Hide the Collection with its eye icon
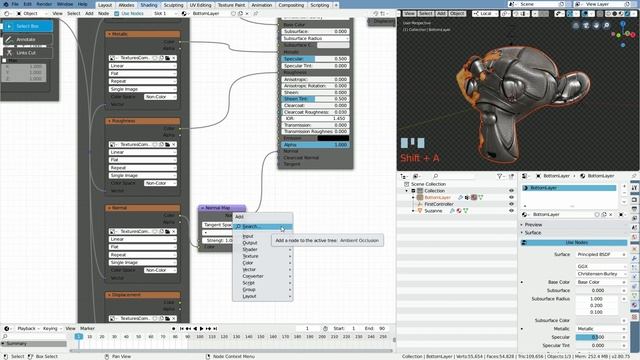This screenshot has height=360, width=640. click(x=511, y=191)
